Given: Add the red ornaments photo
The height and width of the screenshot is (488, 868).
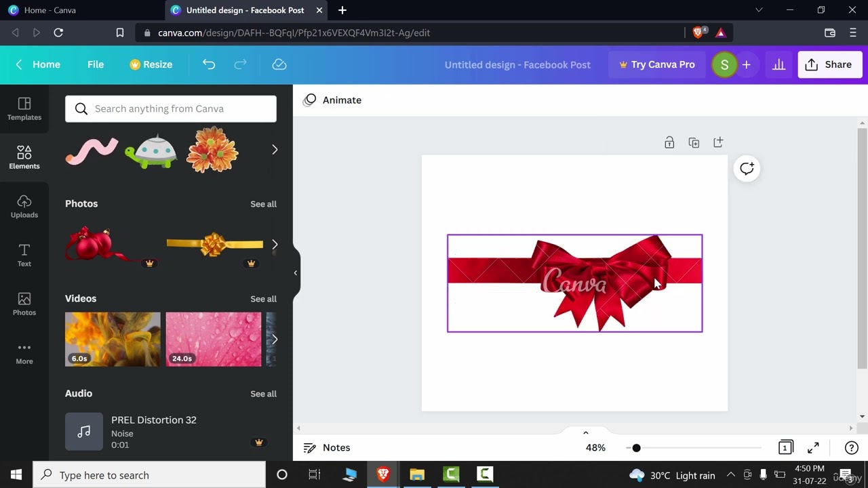Looking at the screenshot, I should pos(112,245).
